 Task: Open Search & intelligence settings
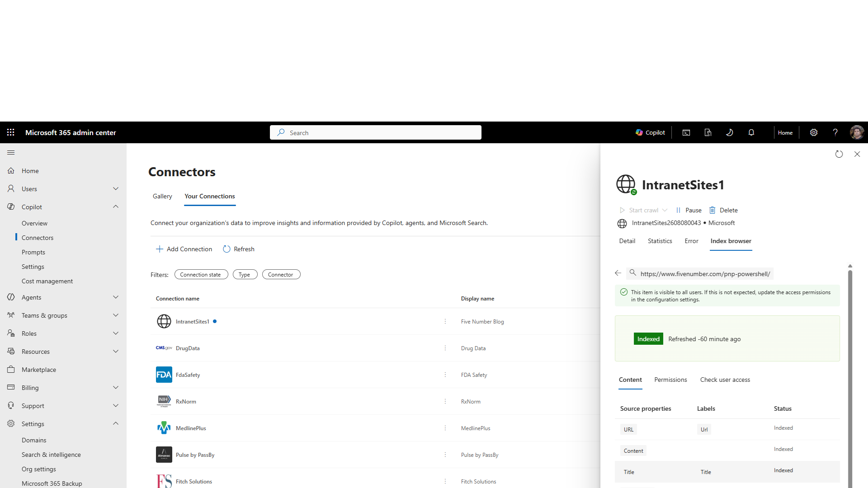51,455
